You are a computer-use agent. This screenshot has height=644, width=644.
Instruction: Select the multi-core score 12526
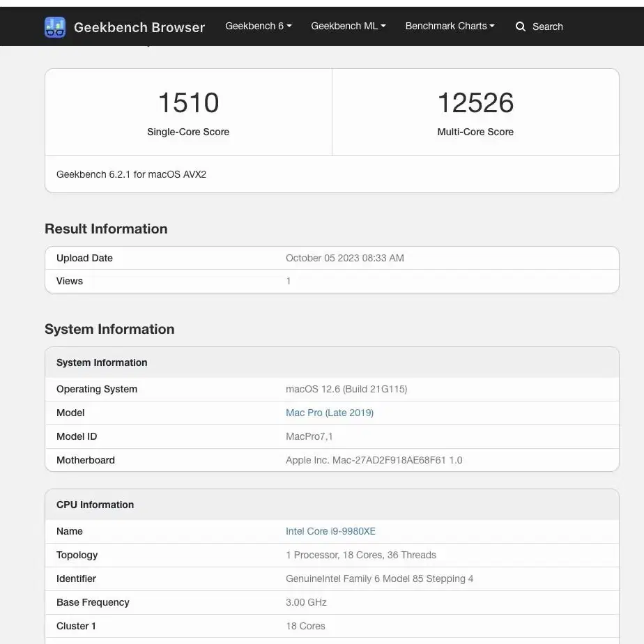(475, 102)
